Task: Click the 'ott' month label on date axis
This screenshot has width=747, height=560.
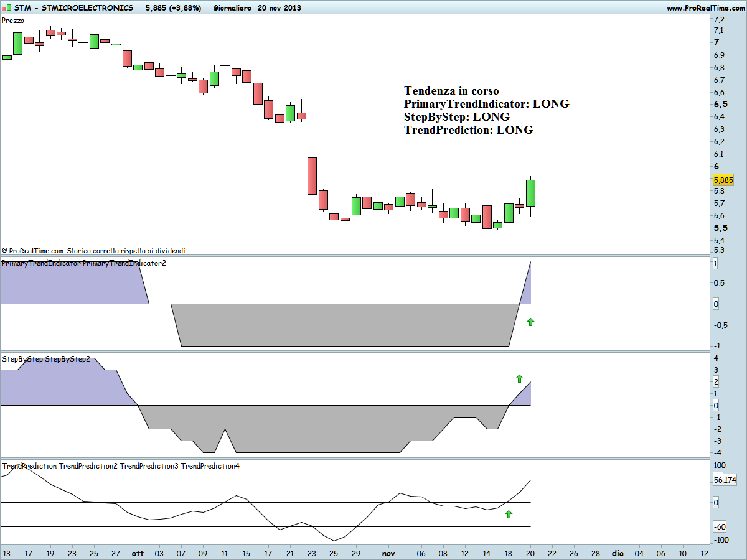Action: [137, 553]
